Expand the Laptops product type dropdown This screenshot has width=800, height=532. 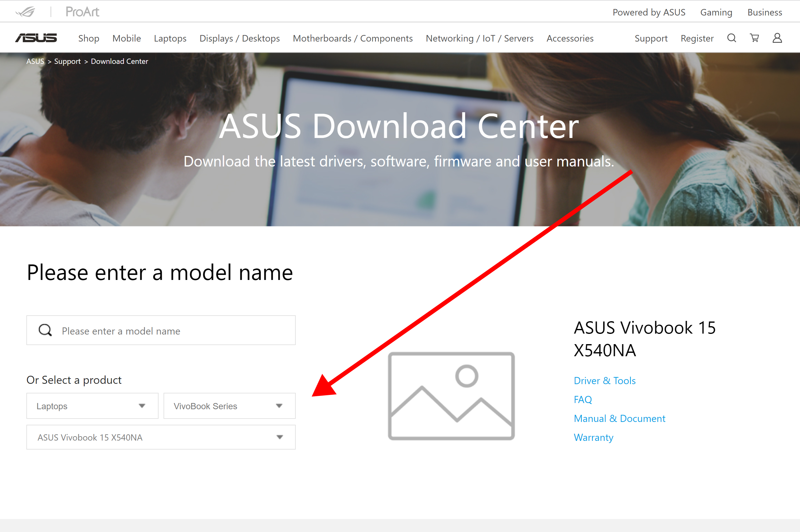coord(92,406)
